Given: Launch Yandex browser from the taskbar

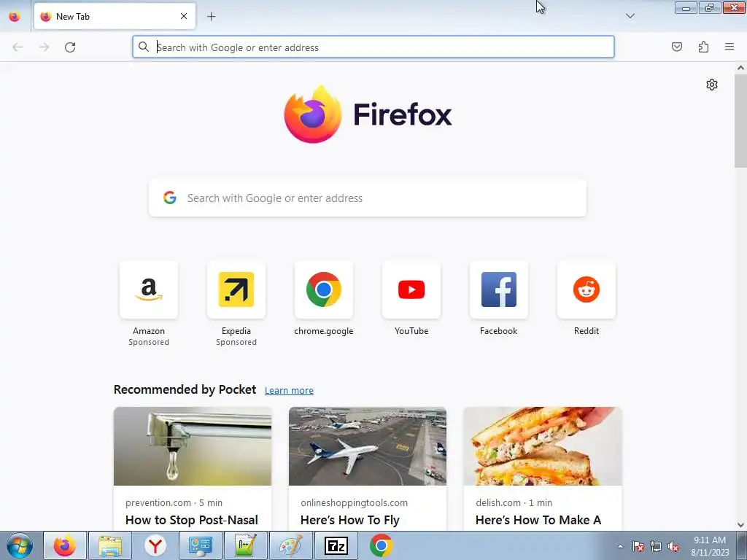Looking at the screenshot, I should [x=155, y=545].
